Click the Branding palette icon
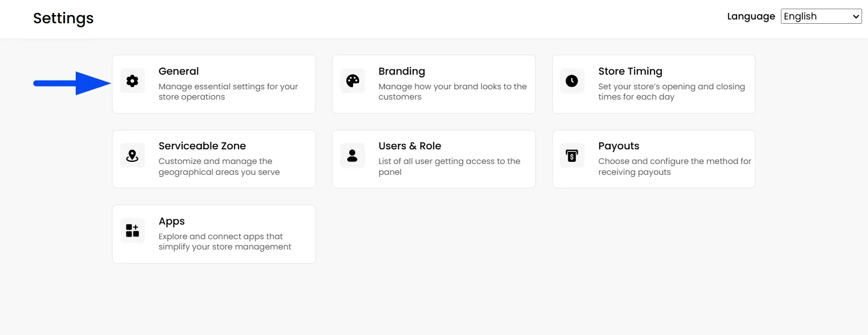 [353, 81]
